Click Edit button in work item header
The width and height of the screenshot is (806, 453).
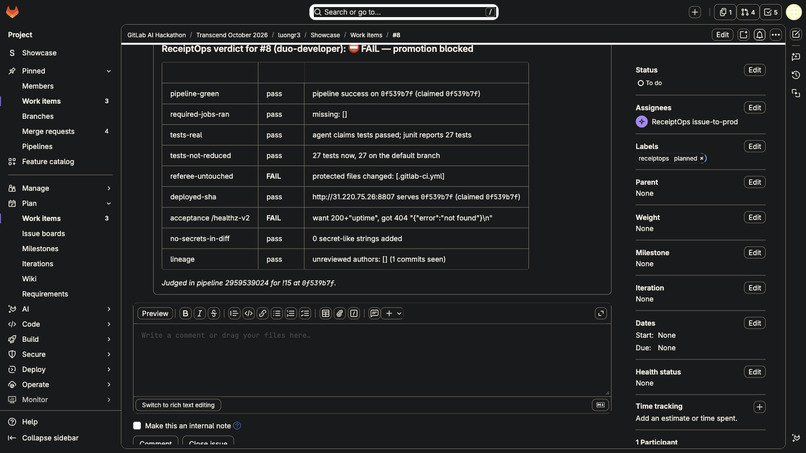click(722, 35)
